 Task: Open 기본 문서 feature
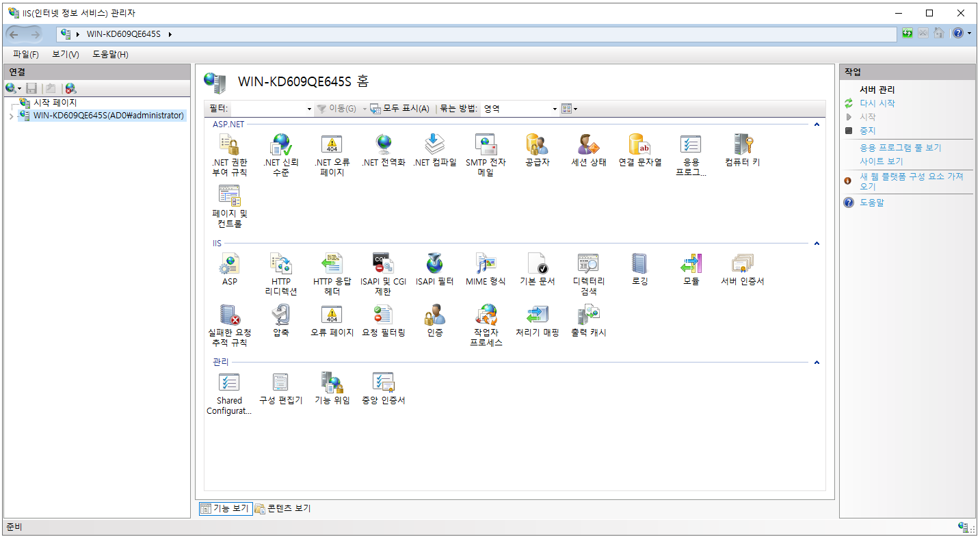[x=538, y=269]
